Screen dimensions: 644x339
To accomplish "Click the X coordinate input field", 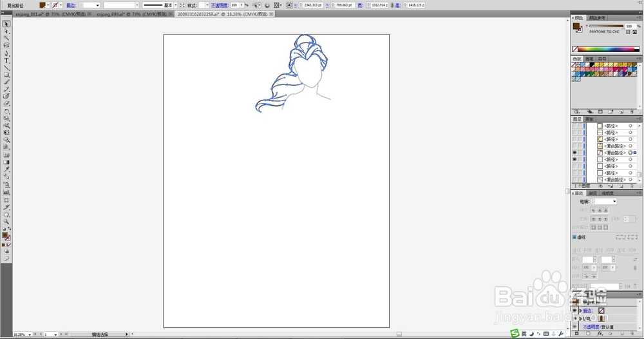I will click(312, 5).
